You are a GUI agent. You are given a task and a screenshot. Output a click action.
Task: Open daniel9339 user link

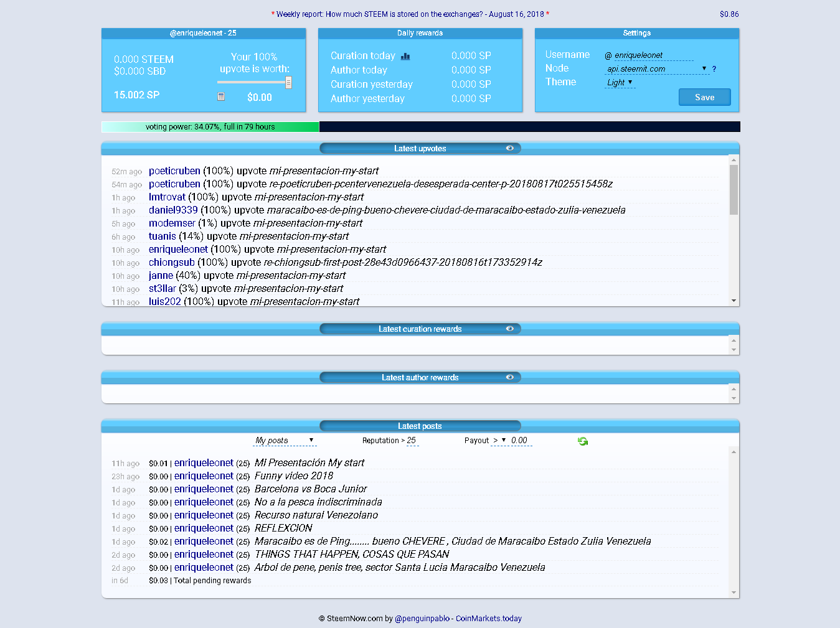[x=173, y=210]
